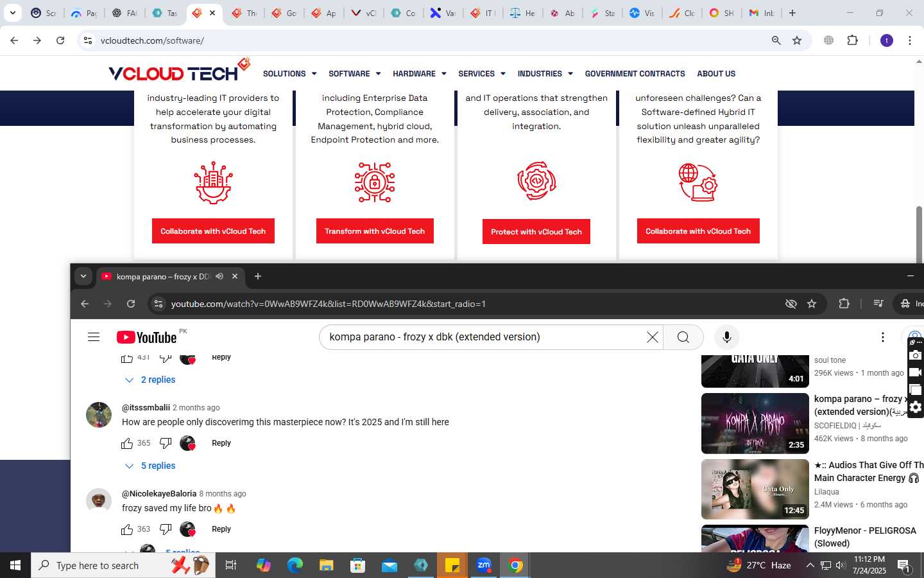This screenshot has height=578, width=924.
Task: Expand the 2 replies thread
Action: tap(150, 380)
